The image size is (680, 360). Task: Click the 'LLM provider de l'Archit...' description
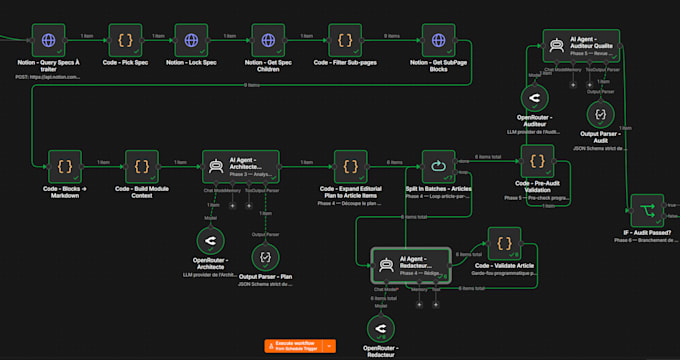point(210,275)
